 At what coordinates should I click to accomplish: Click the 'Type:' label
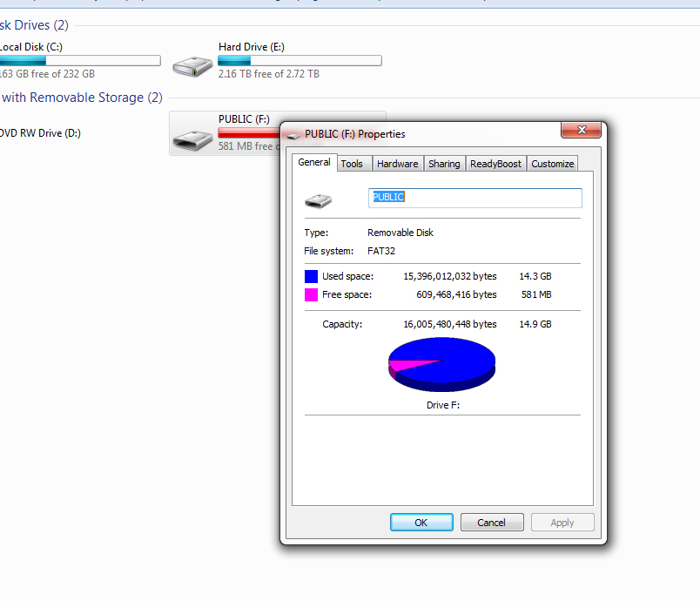tap(316, 233)
